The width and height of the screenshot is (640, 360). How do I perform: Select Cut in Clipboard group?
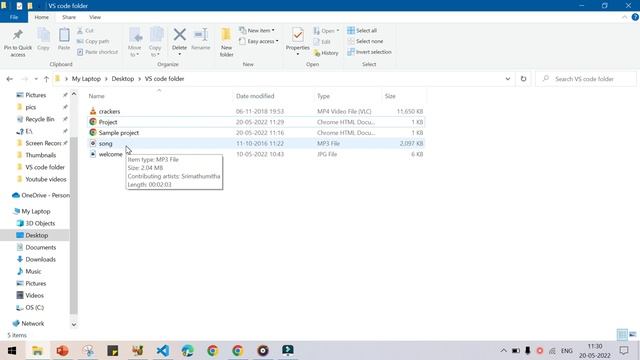pos(85,31)
